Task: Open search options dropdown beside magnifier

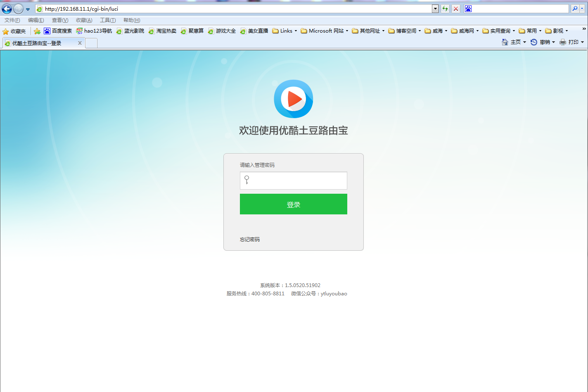Action: 583,9
